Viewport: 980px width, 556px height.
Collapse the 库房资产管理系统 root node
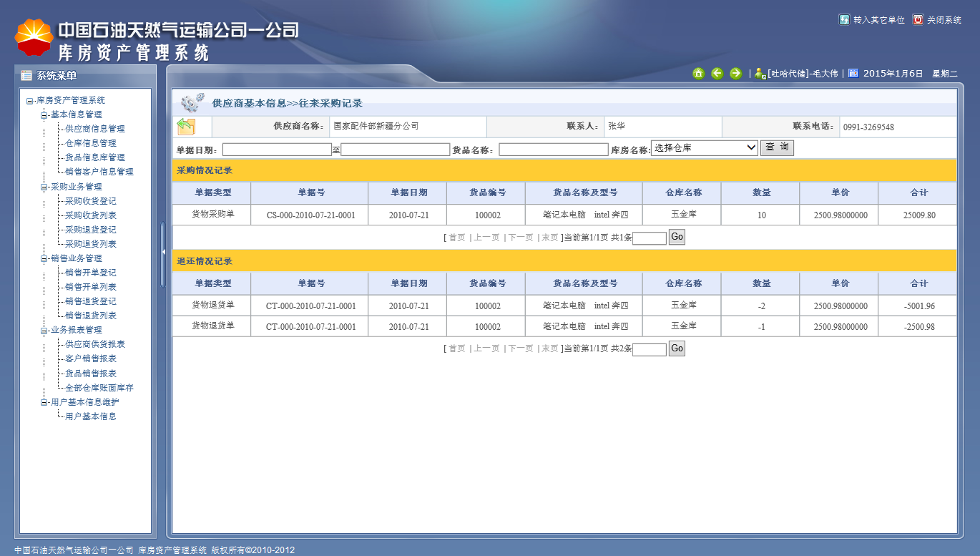tap(29, 101)
